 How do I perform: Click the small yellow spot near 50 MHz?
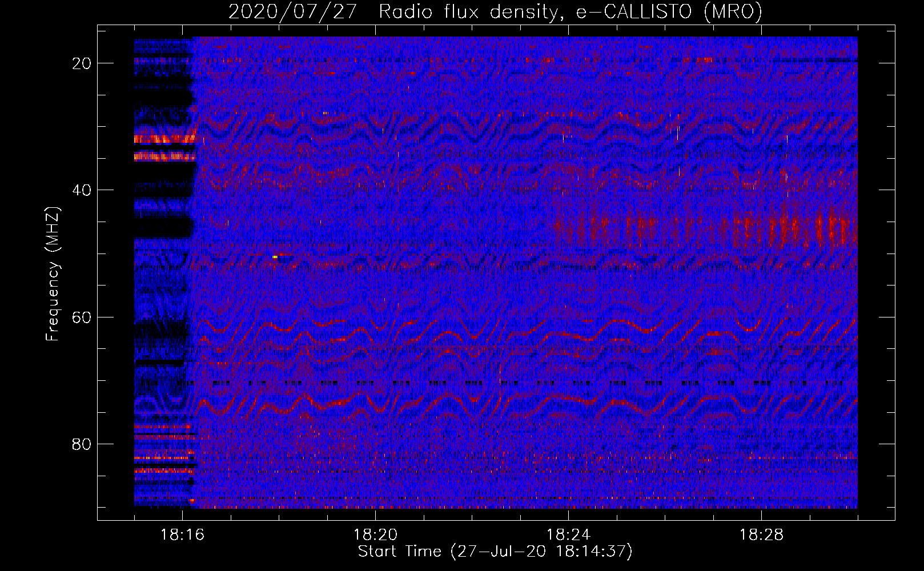tap(275, 257)
